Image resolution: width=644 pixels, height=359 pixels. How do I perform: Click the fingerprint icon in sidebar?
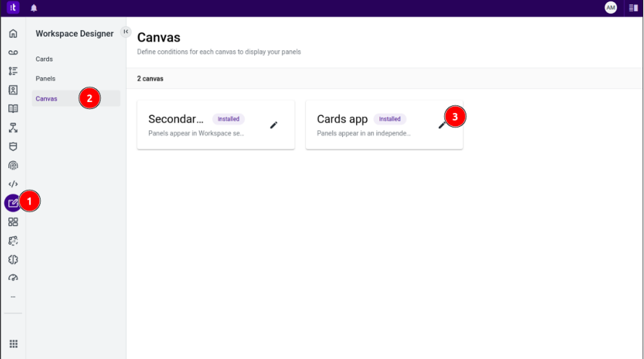click(x=13, y=165)
